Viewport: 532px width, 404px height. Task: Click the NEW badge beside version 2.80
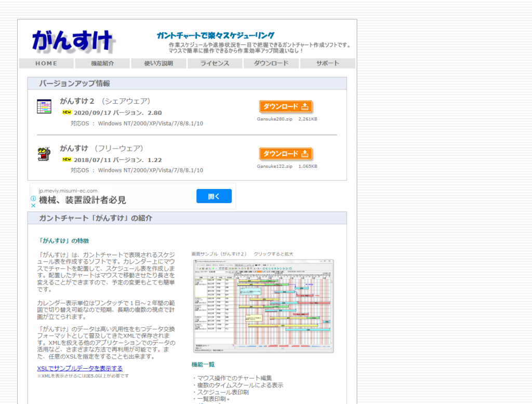[x=68, y=112]
